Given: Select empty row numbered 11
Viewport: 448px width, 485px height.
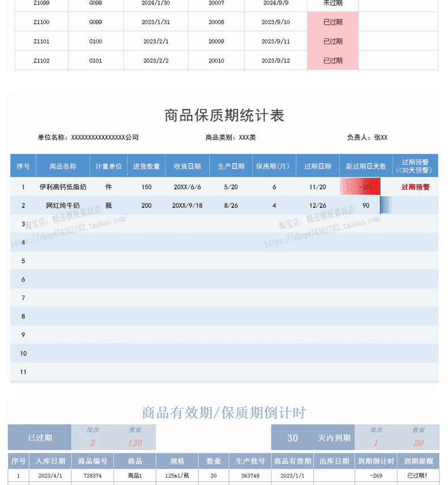Looking at the screenshot, I should [225, 372].
